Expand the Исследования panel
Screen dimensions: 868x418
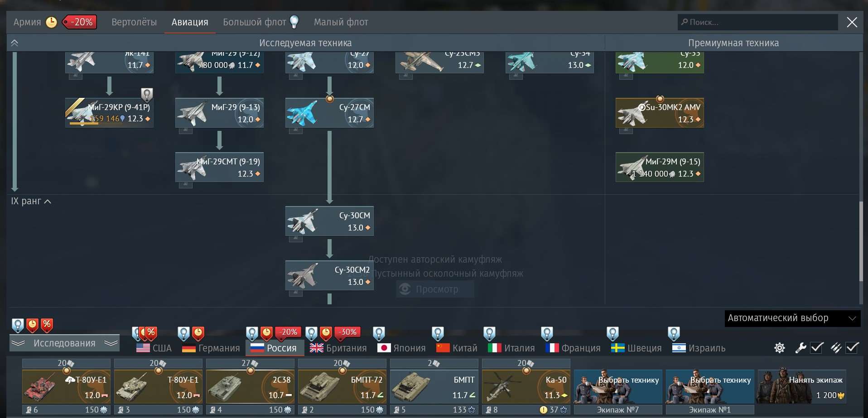(64, 343)
